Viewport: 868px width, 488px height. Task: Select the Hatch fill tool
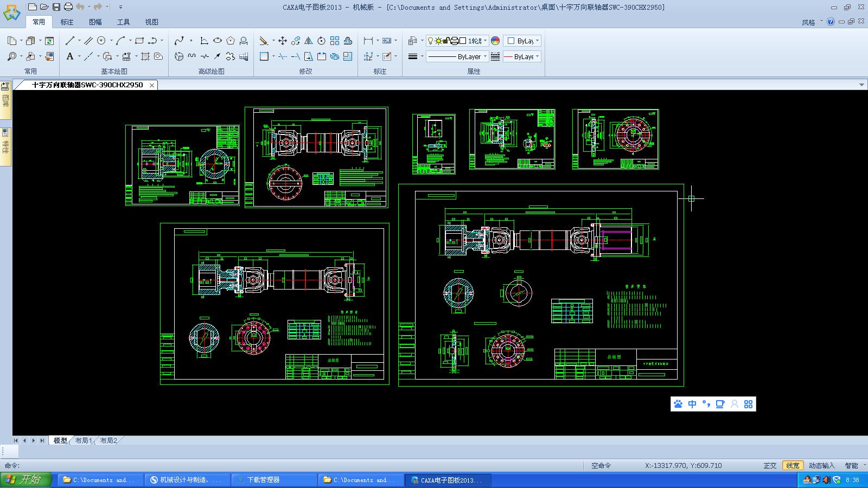pos(145,56)
